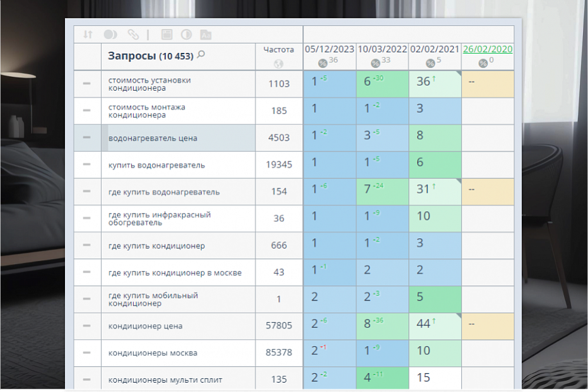Click the percent icon under 26/02/2020
Image resolution: width=588 pixels, height=392 pixels.
click(x=483, y=63)
